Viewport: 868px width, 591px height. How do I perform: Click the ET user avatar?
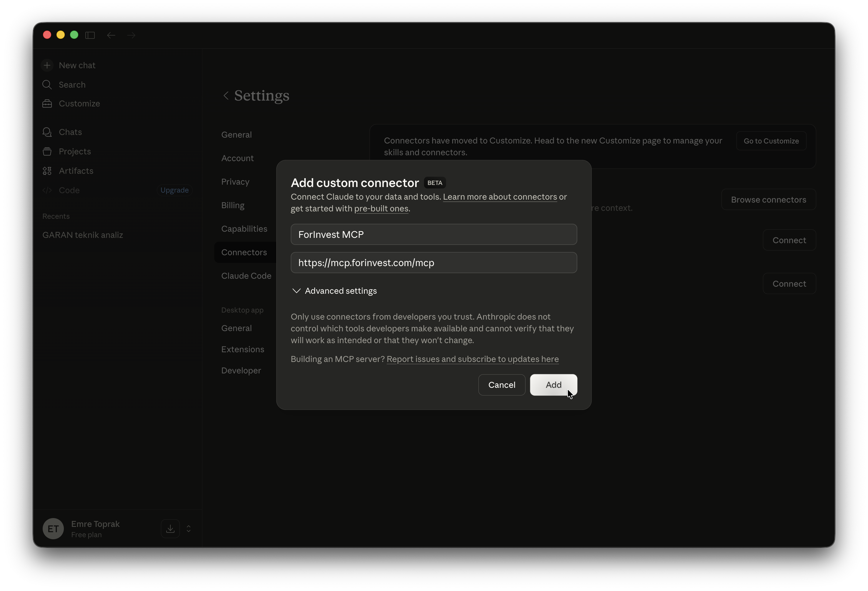tap(53, 529)
